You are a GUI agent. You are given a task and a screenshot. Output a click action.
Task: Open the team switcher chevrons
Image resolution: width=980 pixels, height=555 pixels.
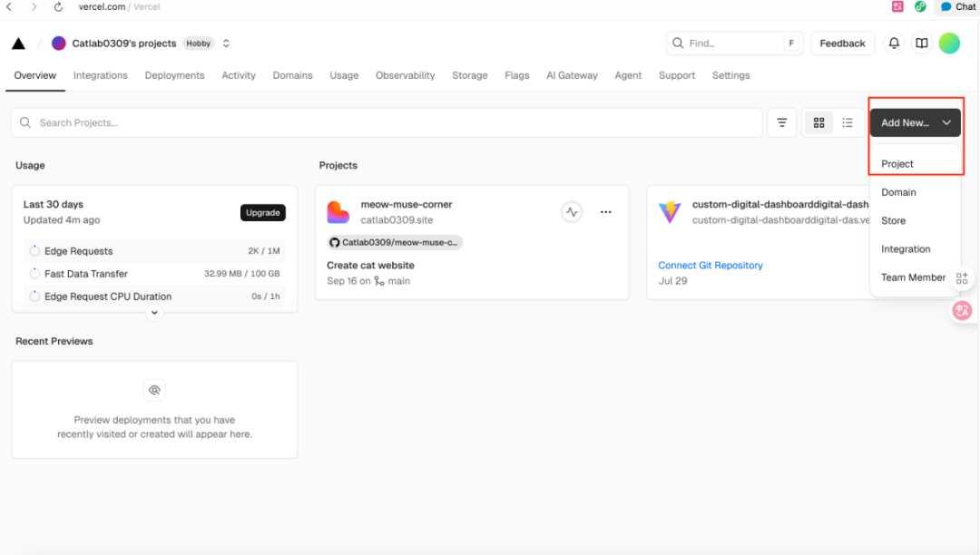tap(226, 44)
